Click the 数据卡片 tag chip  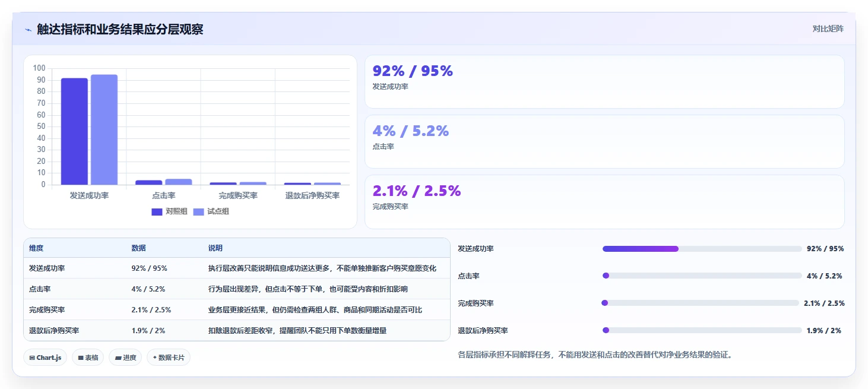coord(169,358)
